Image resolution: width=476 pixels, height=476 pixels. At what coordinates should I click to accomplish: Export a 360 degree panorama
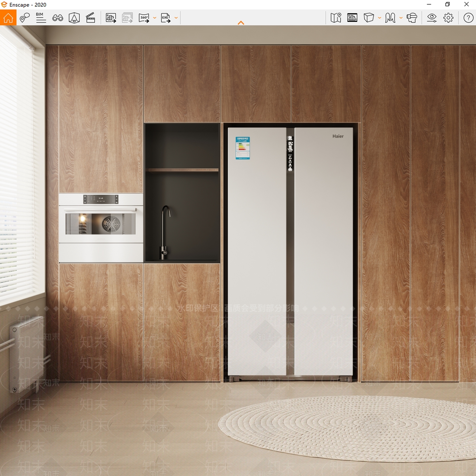pyautogui.click(x=144, y=18)
